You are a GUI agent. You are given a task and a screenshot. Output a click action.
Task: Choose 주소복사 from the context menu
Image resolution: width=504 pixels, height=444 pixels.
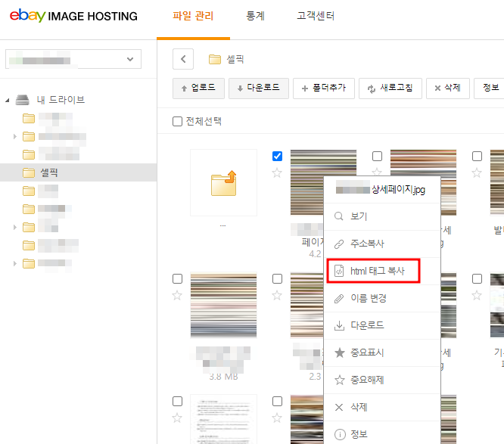pos(382,244)
